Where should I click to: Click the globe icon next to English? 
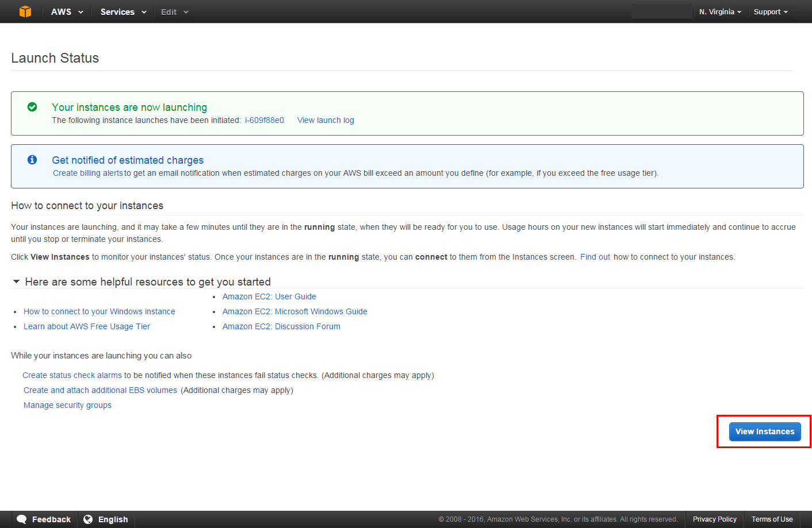87,519
